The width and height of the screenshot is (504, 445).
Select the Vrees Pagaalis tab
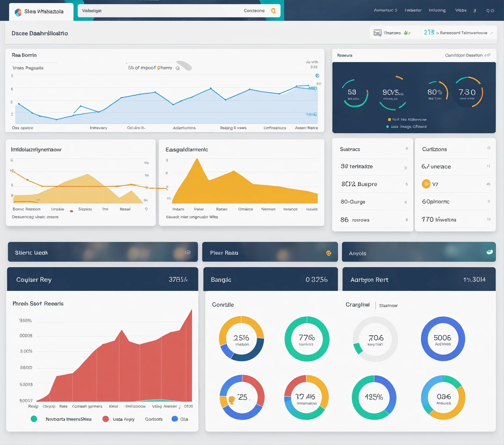pos(28,68)
